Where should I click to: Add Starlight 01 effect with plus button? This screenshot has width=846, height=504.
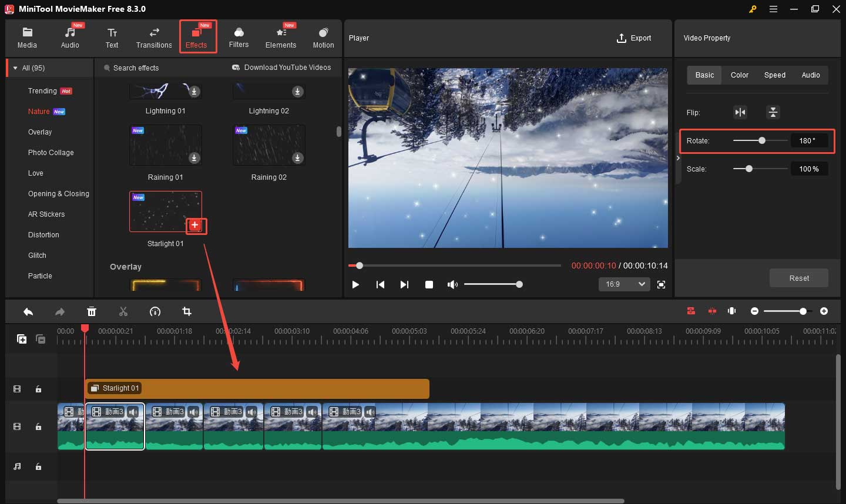(x=195, y=225)
